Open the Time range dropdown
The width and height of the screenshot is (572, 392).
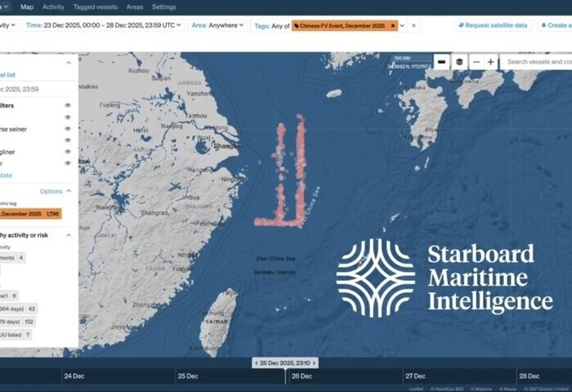coord(102,25)
